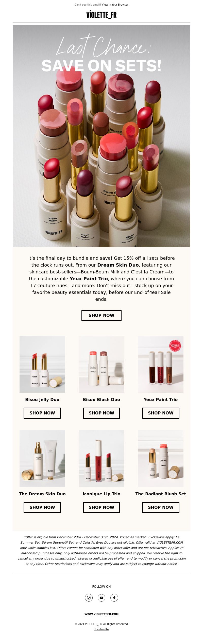The height and width of the screenshot is (644, 203).
Task: Open the TikTok social icon
Action: click(x=114, y=598)
